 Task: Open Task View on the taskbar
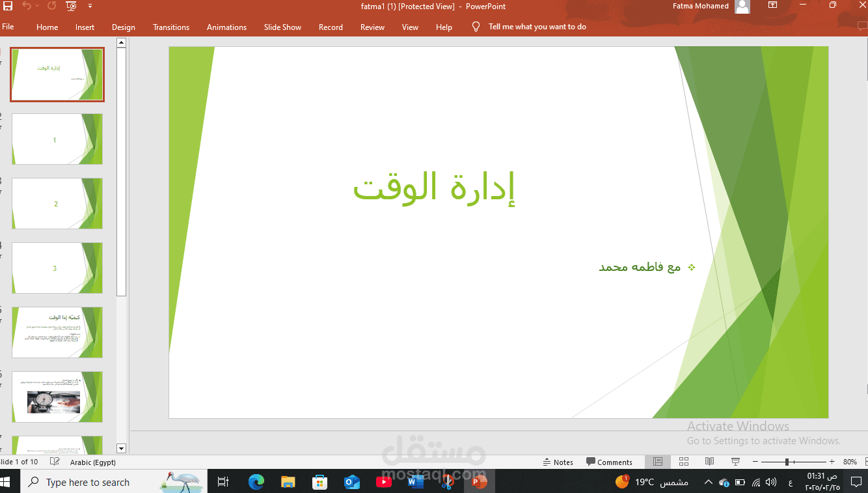click(x=223, y=482)
